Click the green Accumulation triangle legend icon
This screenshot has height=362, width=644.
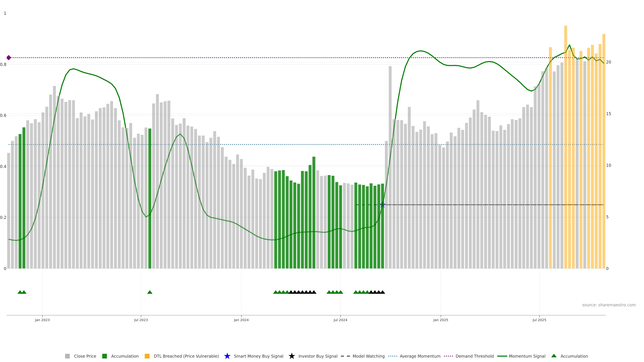pyautogui.click(x=554, y=356)
